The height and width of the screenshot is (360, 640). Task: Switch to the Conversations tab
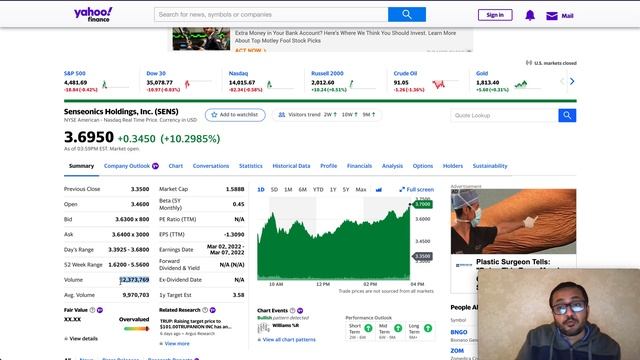[211, 166]
